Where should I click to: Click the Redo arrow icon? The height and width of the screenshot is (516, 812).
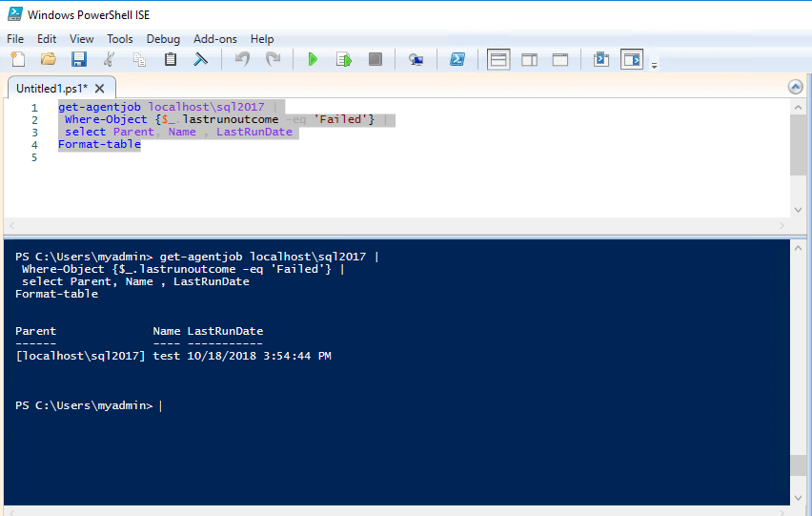(x=273, y=59)
